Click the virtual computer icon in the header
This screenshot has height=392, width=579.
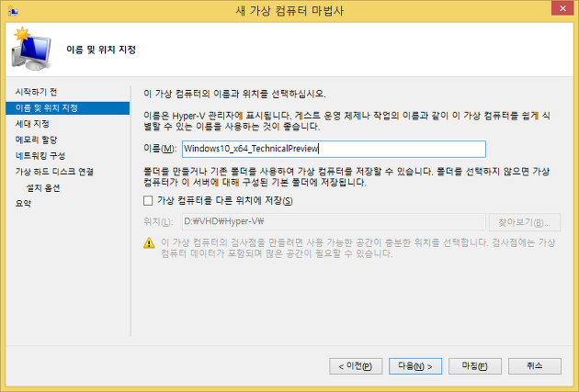[x=31, y=50]
